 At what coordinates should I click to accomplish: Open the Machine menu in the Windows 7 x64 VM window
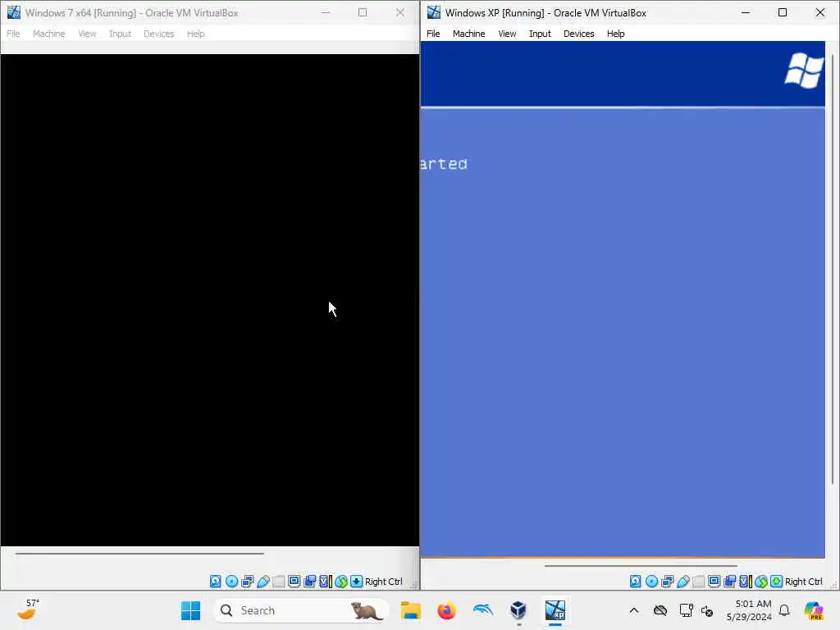(x=48, y=34)
